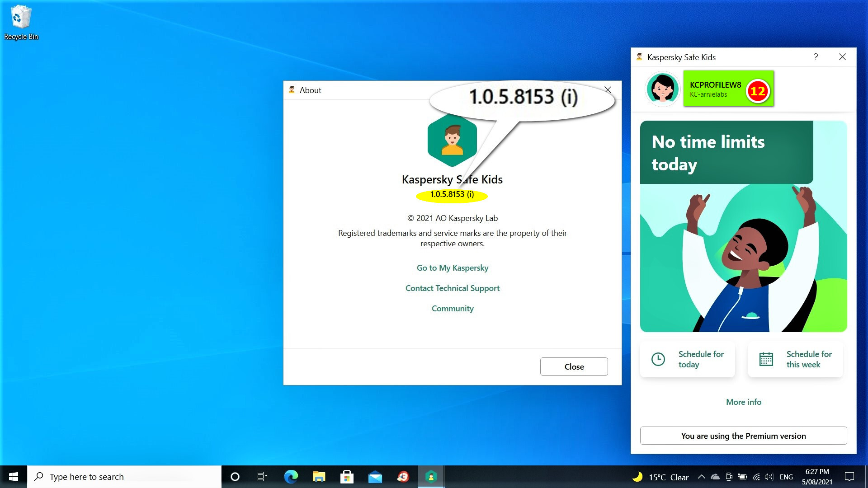Screen dimensions: 868x488
Task: Click the calendar icon for weekly schedule
Action: (766, 359)
